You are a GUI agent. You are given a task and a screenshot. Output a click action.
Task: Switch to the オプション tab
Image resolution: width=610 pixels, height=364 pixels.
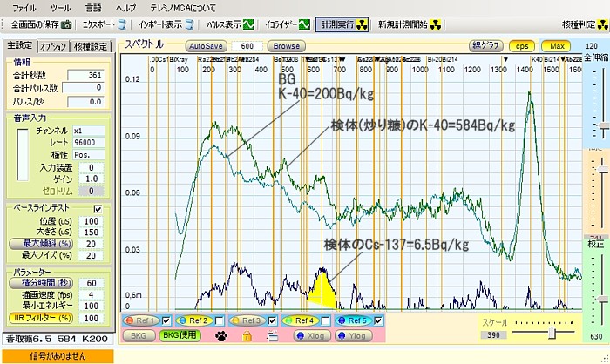[53, 46]
